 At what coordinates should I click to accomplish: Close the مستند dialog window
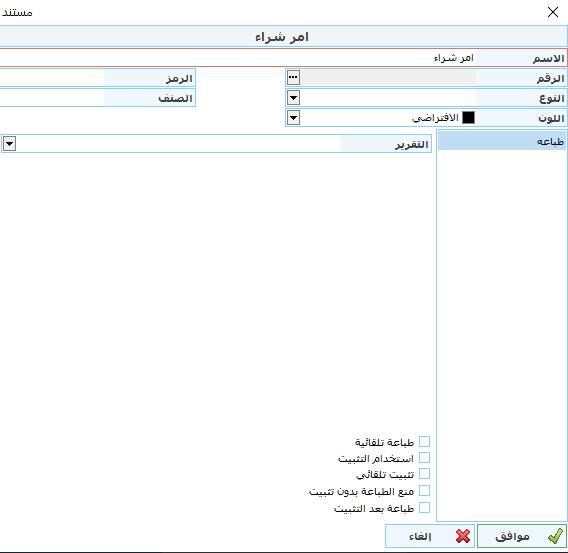(x=553, y=12)
